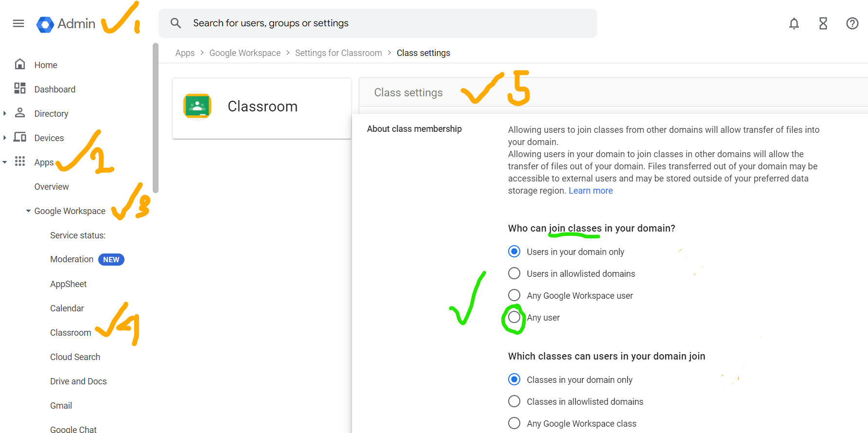Select Classes in allowlisted domains
Viewport: 868px width, 433px height.
(514, 401)
